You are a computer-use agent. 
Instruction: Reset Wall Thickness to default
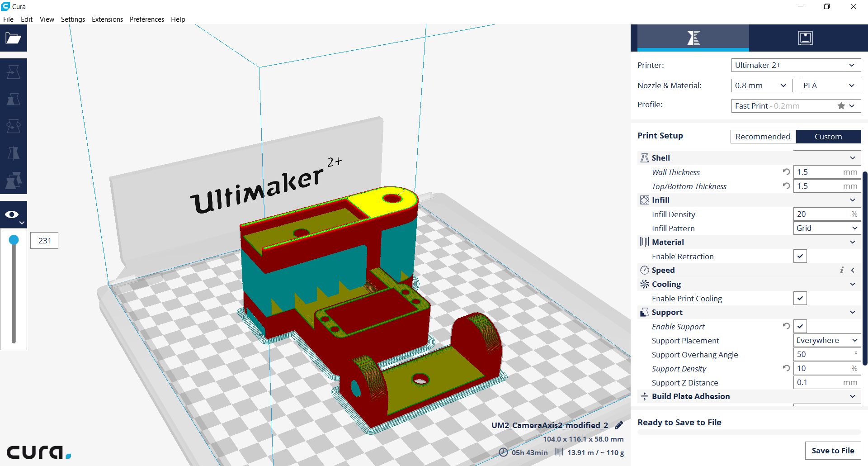click(786, 172)
